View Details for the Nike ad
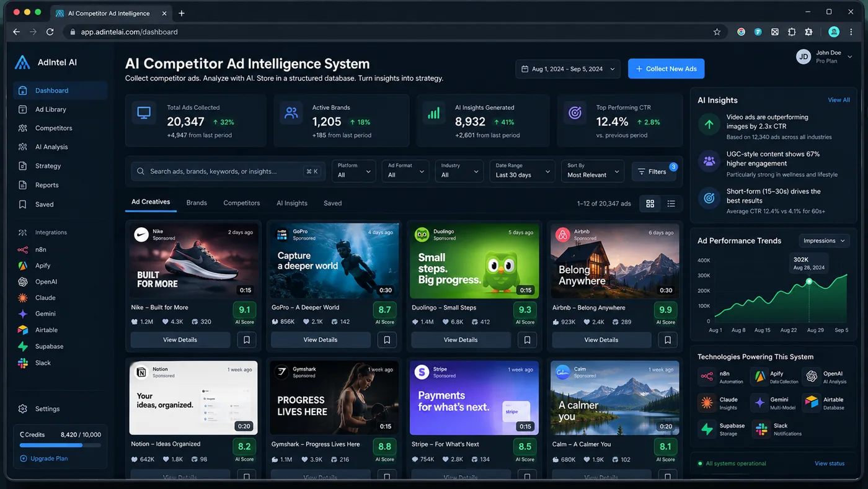The height and width of the screenshot is (489, 868). [x=180, y=340]
